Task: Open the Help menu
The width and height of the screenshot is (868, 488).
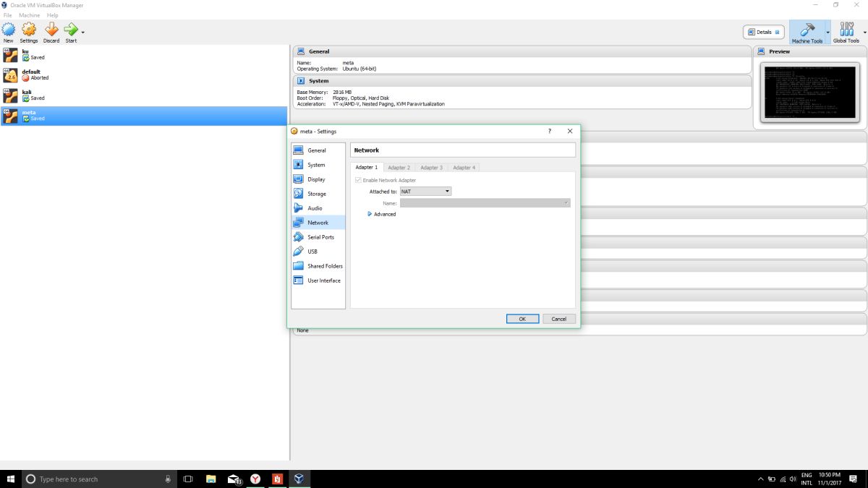Action: (x=52, y=15)
